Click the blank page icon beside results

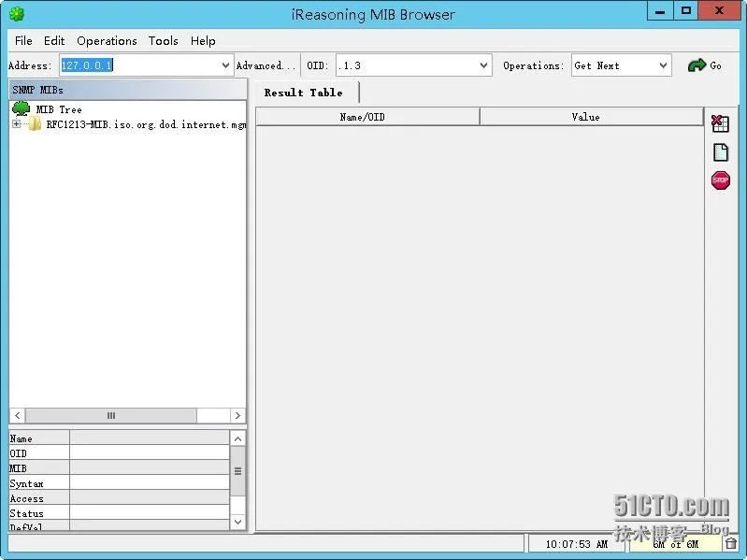[721, 152]
